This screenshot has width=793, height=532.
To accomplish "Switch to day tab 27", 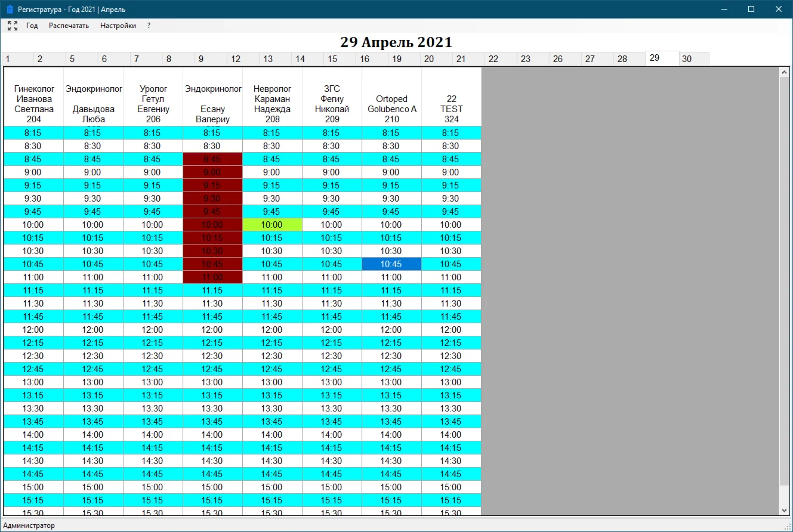I will (597, 59).
